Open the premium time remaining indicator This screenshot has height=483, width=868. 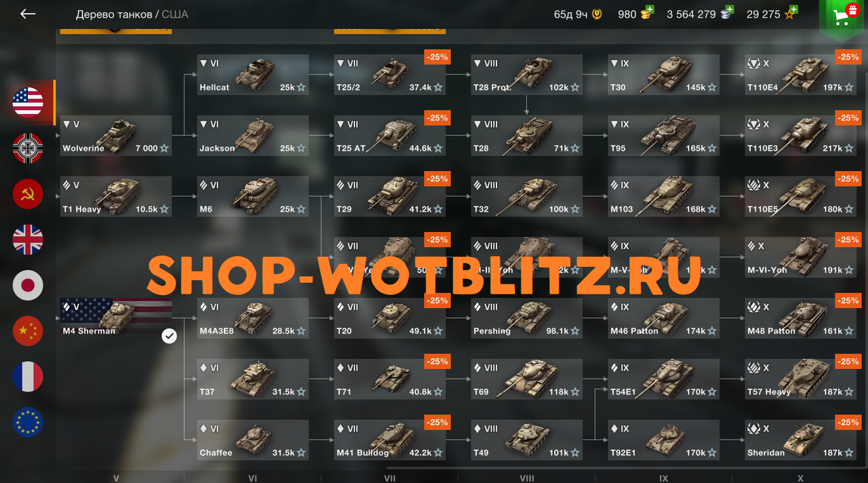click(x=578, y=14)
